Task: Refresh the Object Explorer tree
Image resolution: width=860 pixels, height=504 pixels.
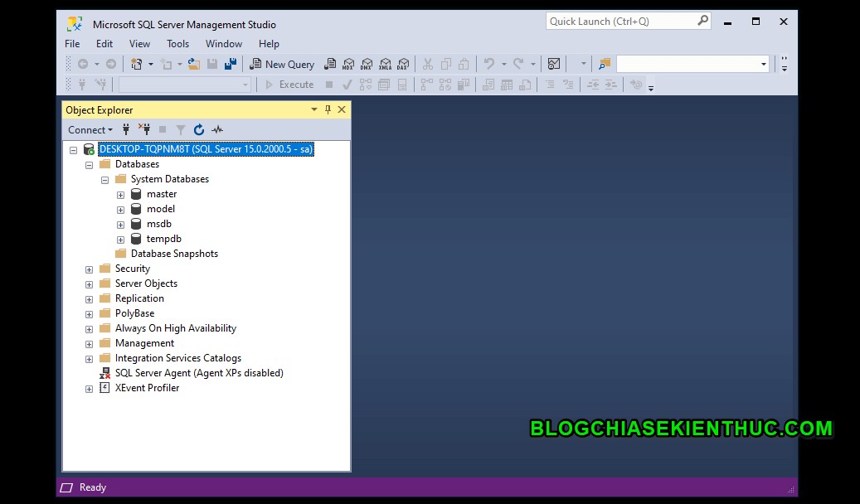Action: coord(199,129)
